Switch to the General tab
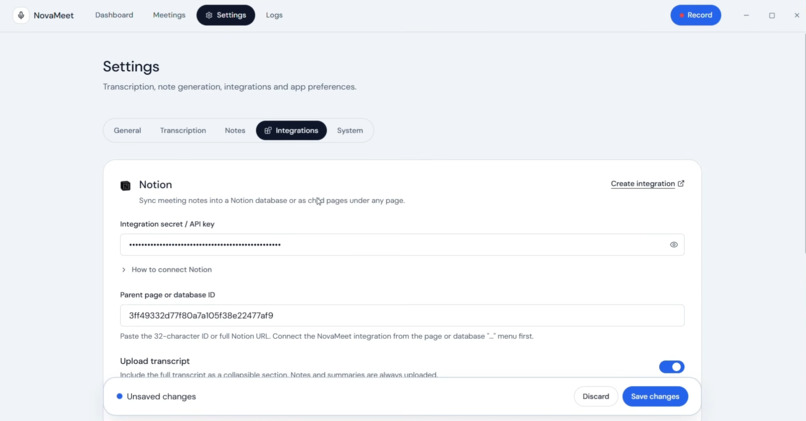This screenshot has height=421, width=806. pyautogui.click(x=127, y=131)
